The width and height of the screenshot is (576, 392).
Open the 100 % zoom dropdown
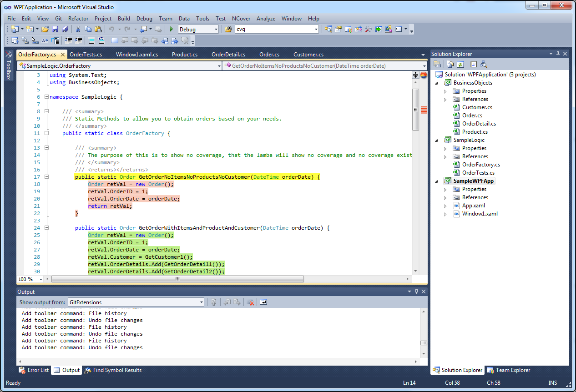[41, 279]
